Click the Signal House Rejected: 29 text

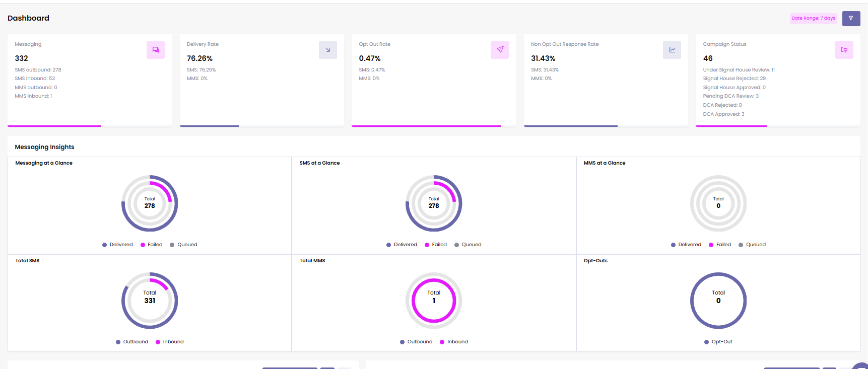click(734, 79)
